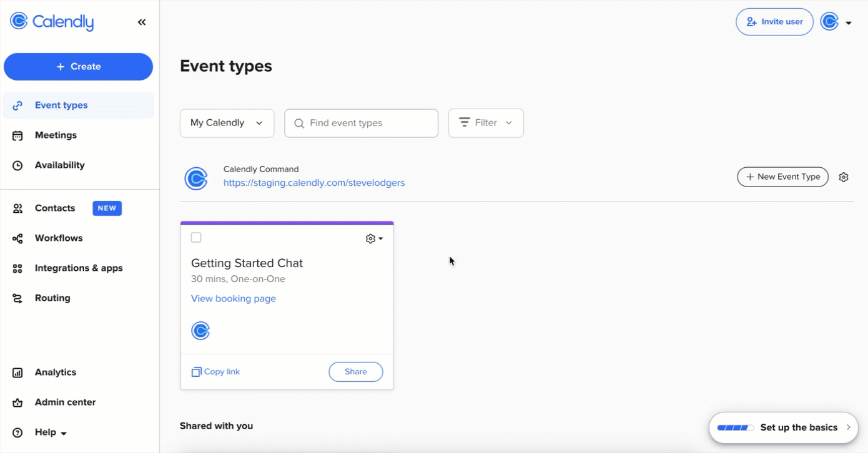Viewport: 868px width, 453px height.
Task: Click the Copy link icon
Action: (195, 371)
